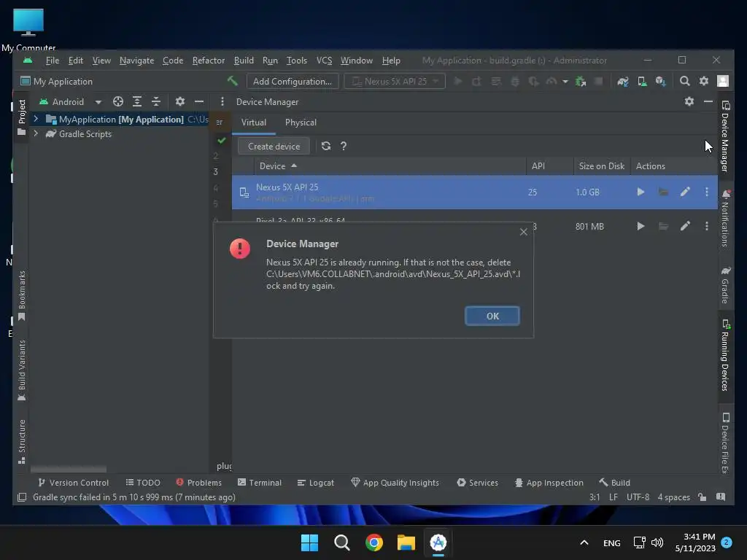Open the Build menu
This screenshot has height=560, width=747.
pyautogui.click(x=244, y=61)
